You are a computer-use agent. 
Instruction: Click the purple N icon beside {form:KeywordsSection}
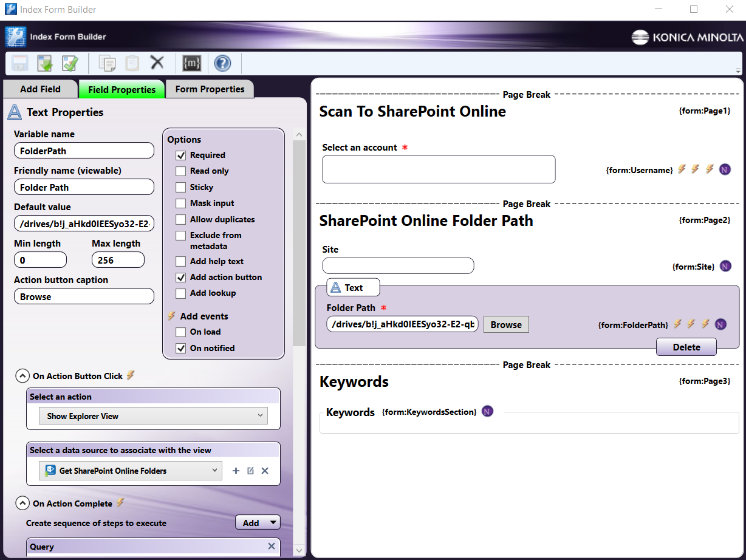click(x=487, y=411)
